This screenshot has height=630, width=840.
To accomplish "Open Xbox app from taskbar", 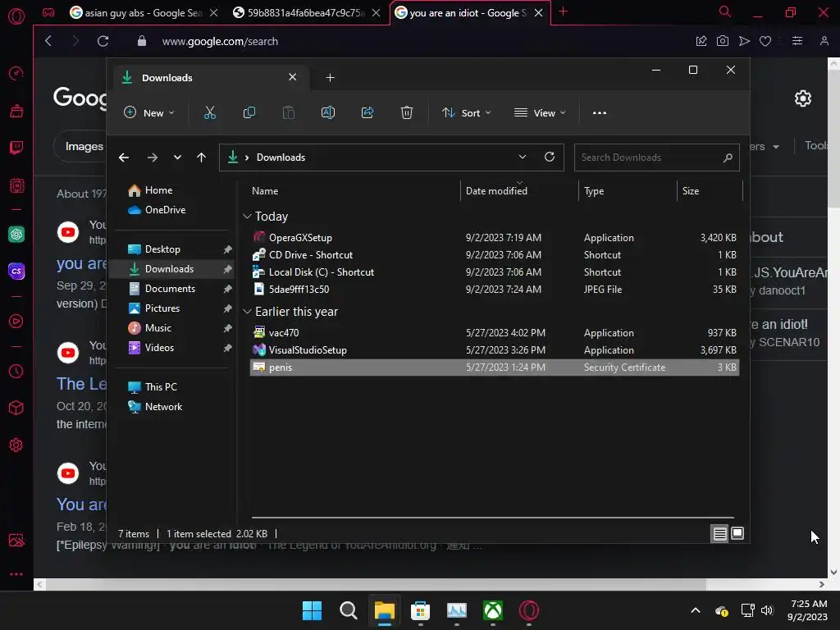I will pyautogui.click(x=493, y=610).
